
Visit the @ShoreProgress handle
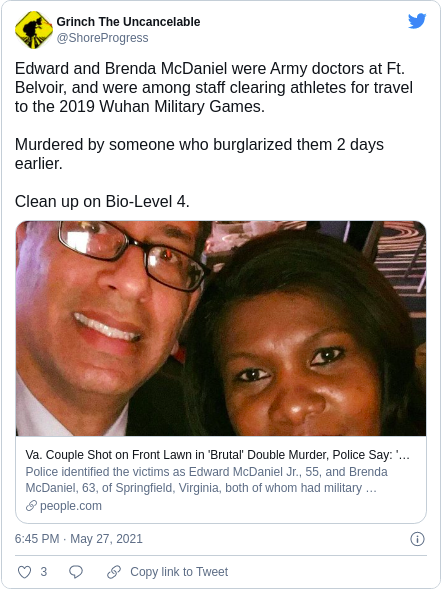[x=103, y=38]
